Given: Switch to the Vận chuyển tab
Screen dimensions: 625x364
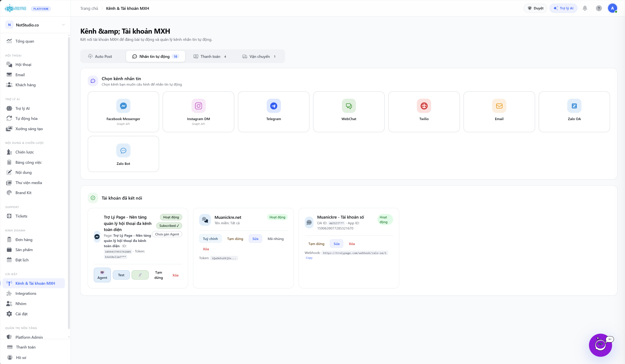Looking at the screenshot, I should (x=259, y=57).
